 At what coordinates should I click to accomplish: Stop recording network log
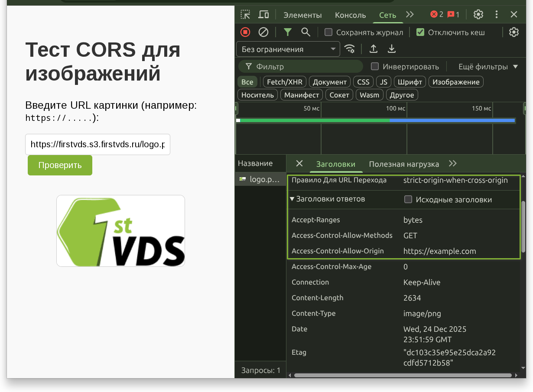245,32
